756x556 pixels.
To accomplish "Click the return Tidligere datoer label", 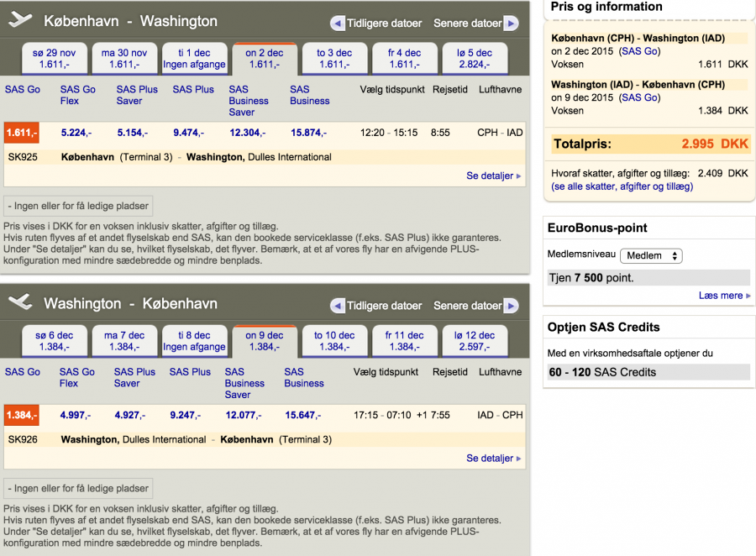I will click(x=384, y=306).
